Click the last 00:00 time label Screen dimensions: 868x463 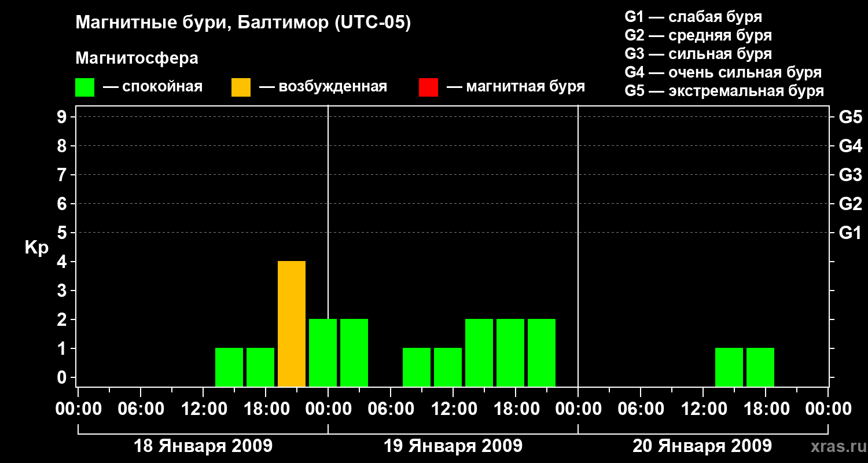pyautogui.click(x=828, y=410)
